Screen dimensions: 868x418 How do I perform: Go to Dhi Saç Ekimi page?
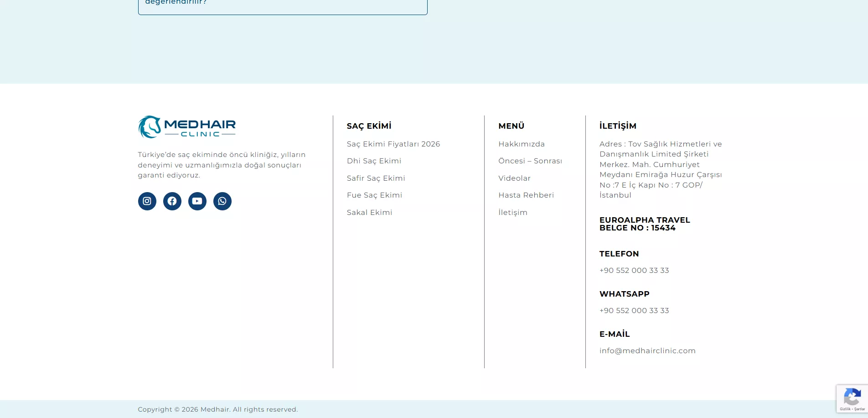(374, 161)
